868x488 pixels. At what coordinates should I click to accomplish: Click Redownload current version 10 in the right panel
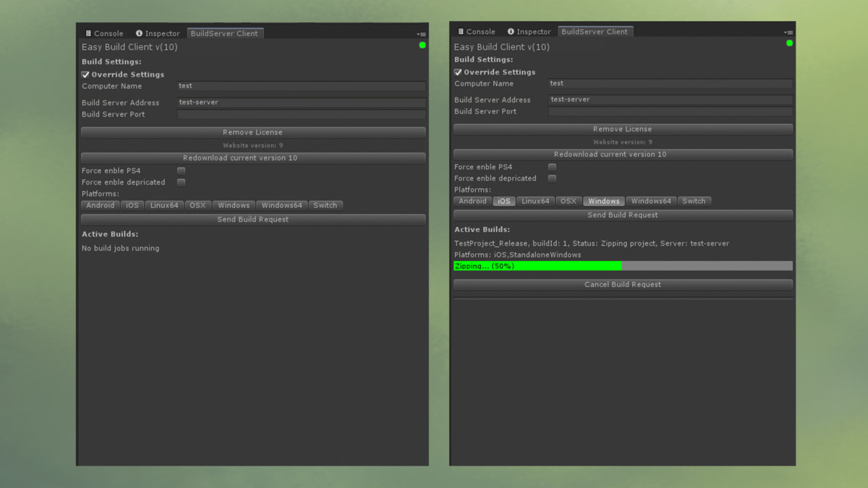(x=622, y=154)
